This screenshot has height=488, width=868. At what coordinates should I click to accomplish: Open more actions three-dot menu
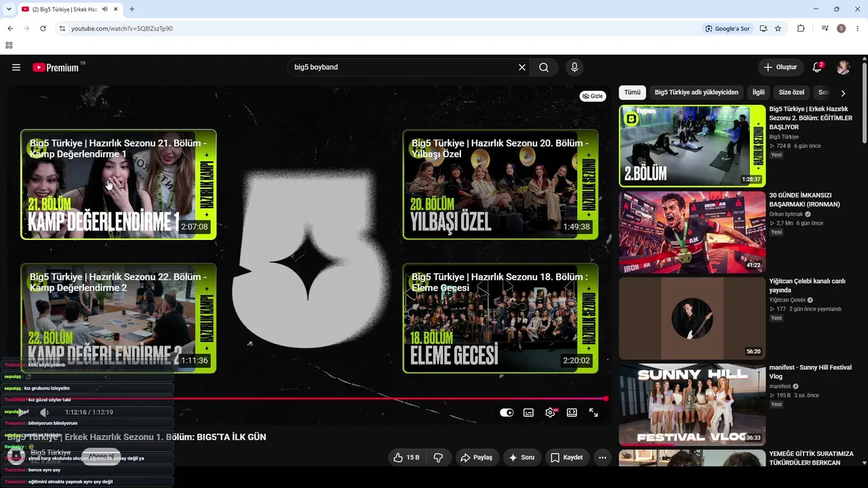coord(602,457)
